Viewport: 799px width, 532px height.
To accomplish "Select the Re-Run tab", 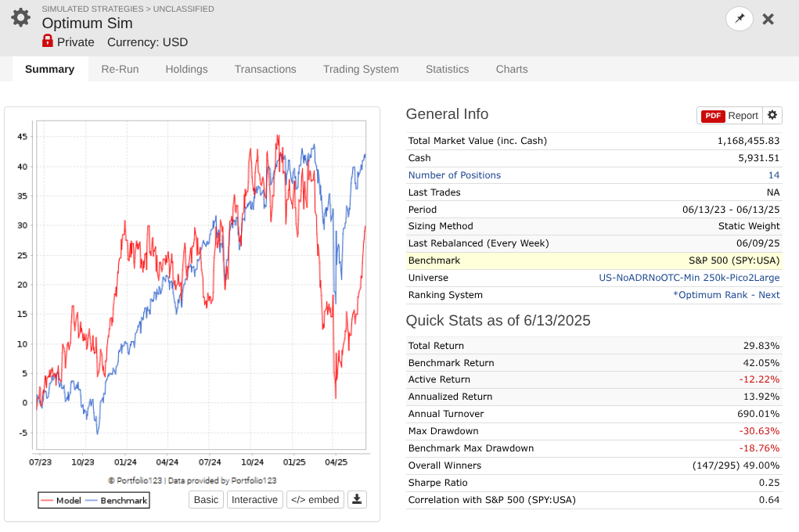I will click(120, 70).
